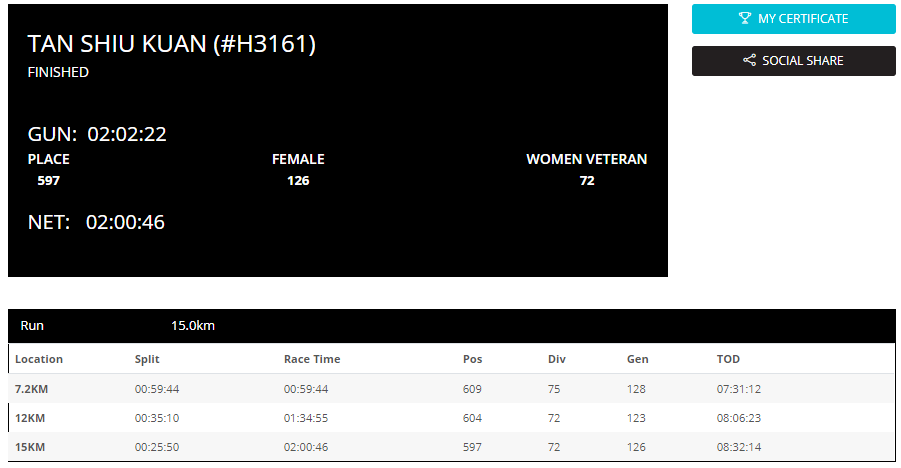Select the 12KM location row
This screenshot has width=901, height=468.
[x=452, y=418]
